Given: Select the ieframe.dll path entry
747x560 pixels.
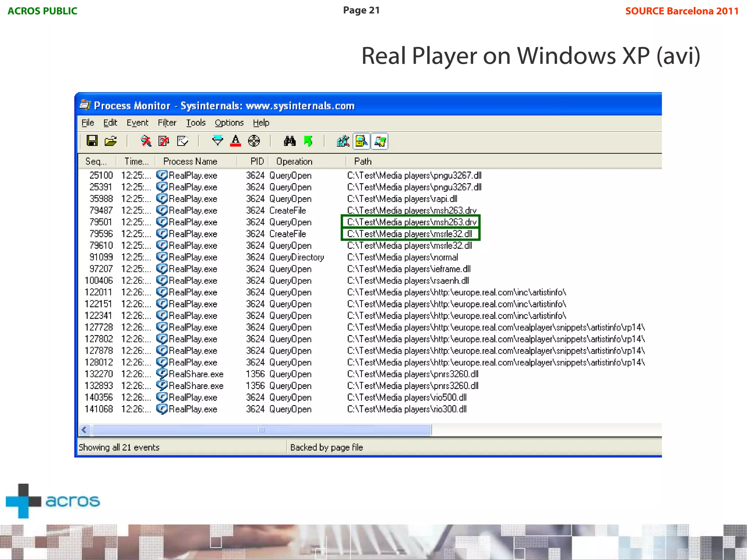Looking at the screenshot, I should click(x=409, y=269).
